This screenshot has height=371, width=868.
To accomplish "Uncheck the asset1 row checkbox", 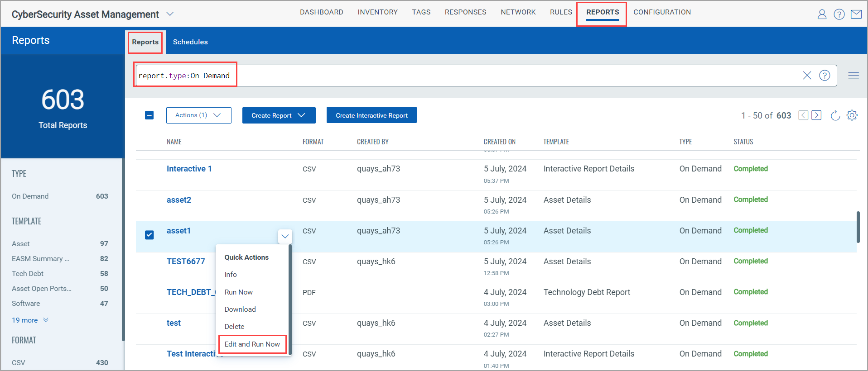I will (x=149, y=235).
